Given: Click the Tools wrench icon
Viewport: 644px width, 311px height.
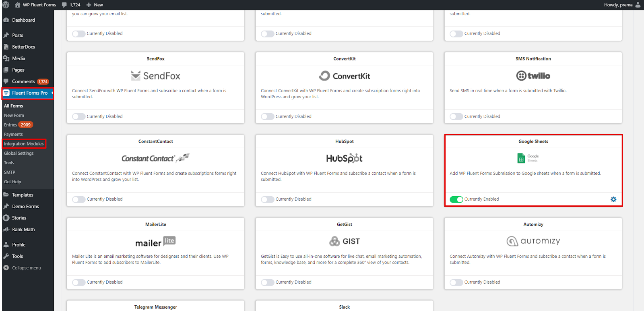Looking at the screenshot, I should 6,256.
